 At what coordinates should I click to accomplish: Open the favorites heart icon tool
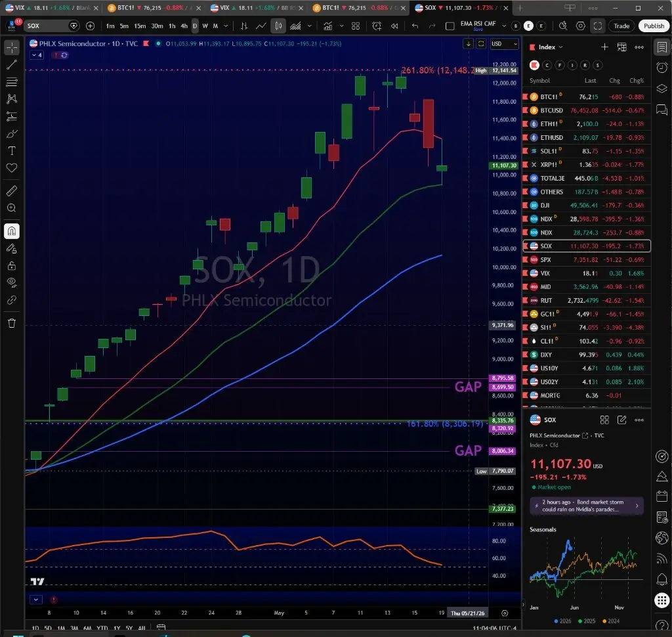[x=12, y=168]
